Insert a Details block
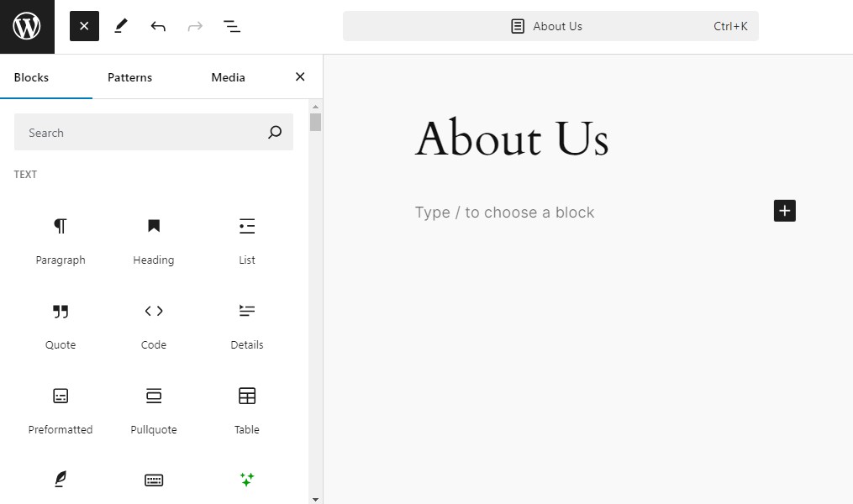 [247, 326]
